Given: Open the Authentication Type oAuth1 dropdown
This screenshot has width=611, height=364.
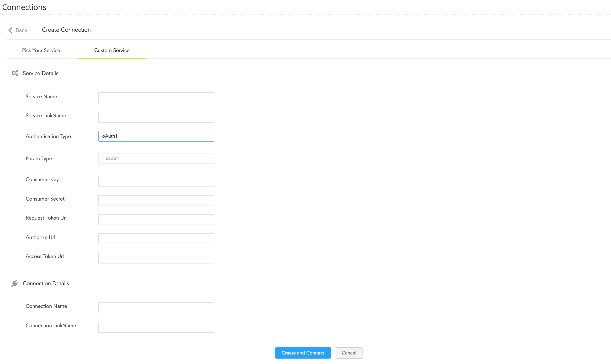Looking at the screenshot, I should click(156, 136).
